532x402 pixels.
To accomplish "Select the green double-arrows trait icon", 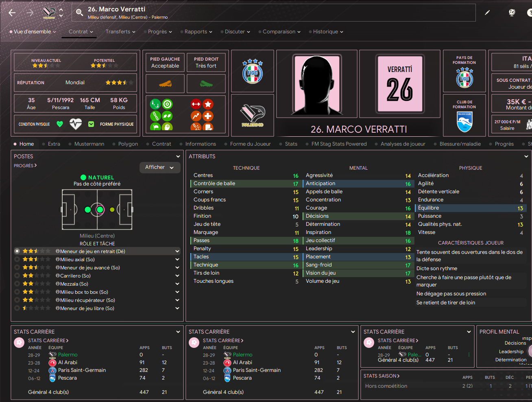I will (x=167, y=116).
